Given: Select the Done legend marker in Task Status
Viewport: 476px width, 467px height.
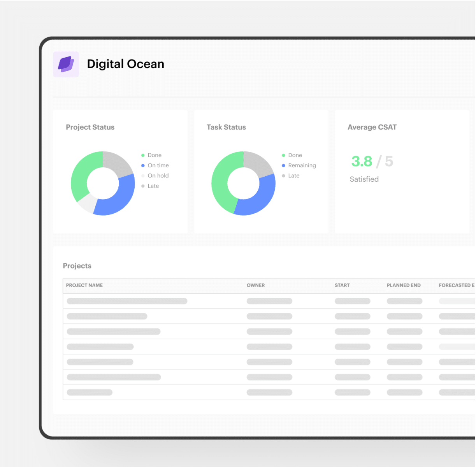Looking at the screenshot, I should [284, 155].
